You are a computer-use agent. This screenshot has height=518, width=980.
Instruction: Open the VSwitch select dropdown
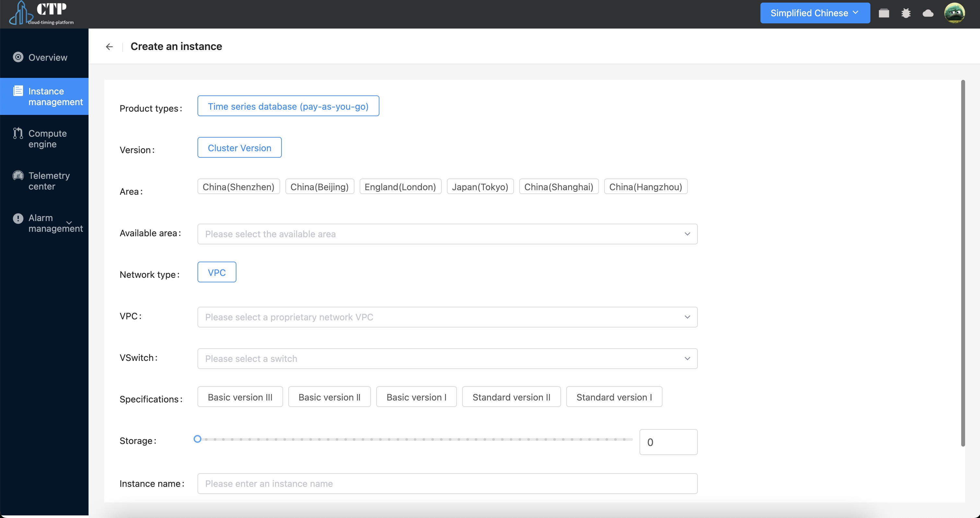click(448, 358)
